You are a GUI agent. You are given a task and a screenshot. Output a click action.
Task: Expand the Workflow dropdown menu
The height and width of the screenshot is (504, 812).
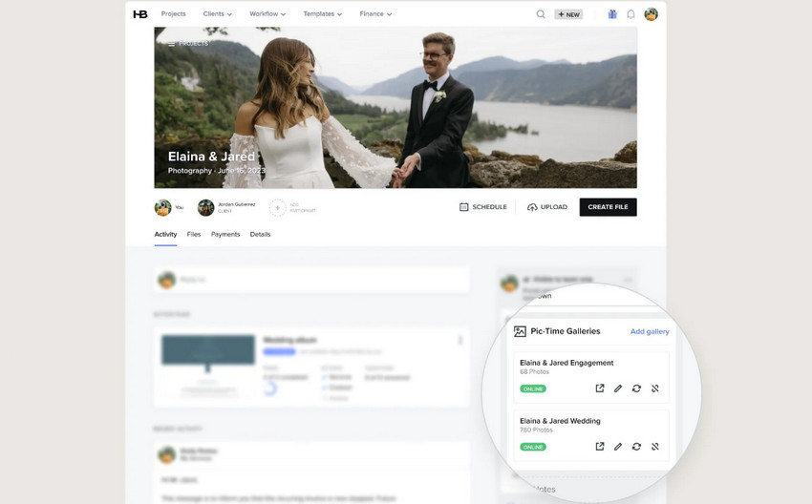click(x=267, y=14)
